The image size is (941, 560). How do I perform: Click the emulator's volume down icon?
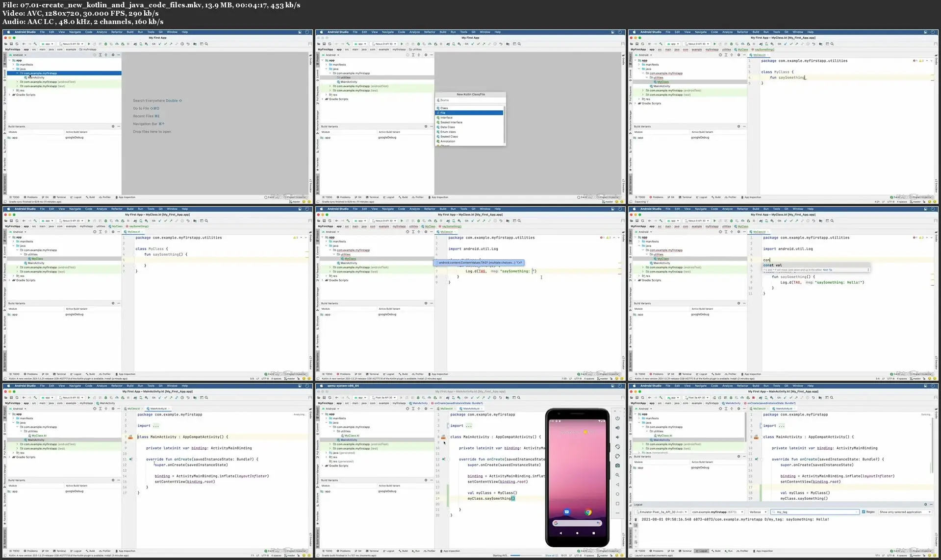click(617, 437)
